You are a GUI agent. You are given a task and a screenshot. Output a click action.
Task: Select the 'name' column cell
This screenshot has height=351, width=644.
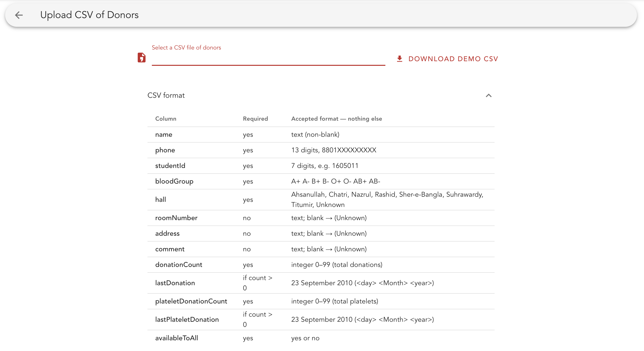click(164, 135)
